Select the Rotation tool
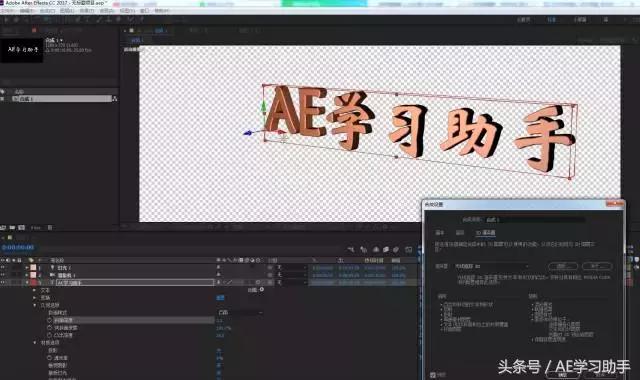 click(36, 19)
